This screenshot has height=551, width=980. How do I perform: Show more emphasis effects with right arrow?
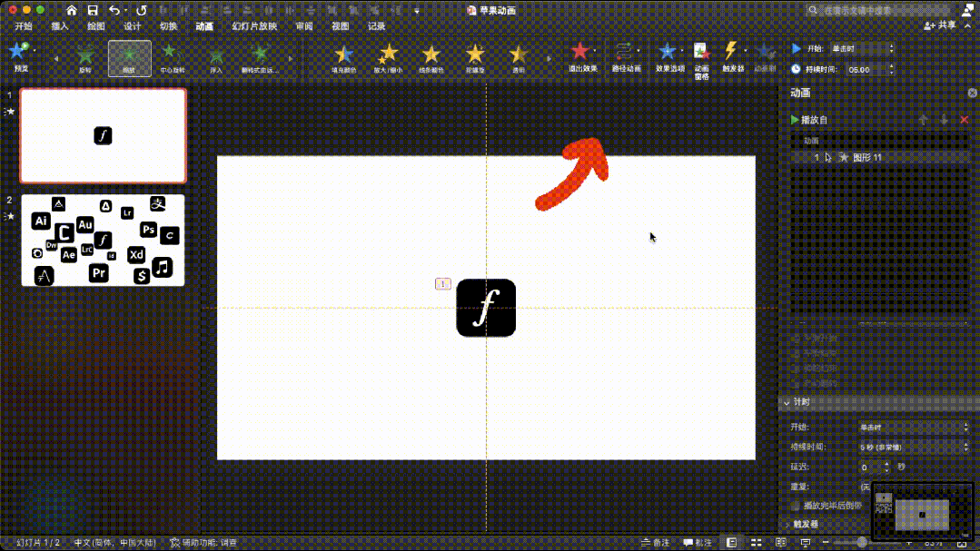[549, 59]
